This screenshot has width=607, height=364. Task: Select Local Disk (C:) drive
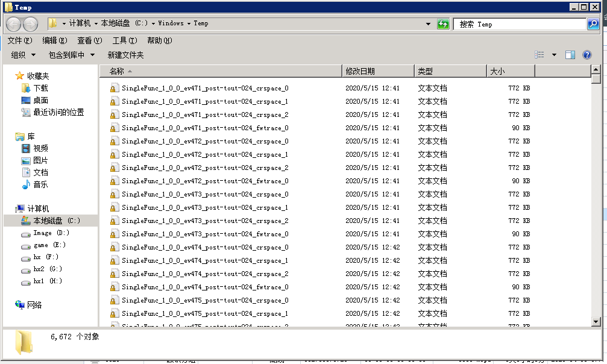click(51, 221)
